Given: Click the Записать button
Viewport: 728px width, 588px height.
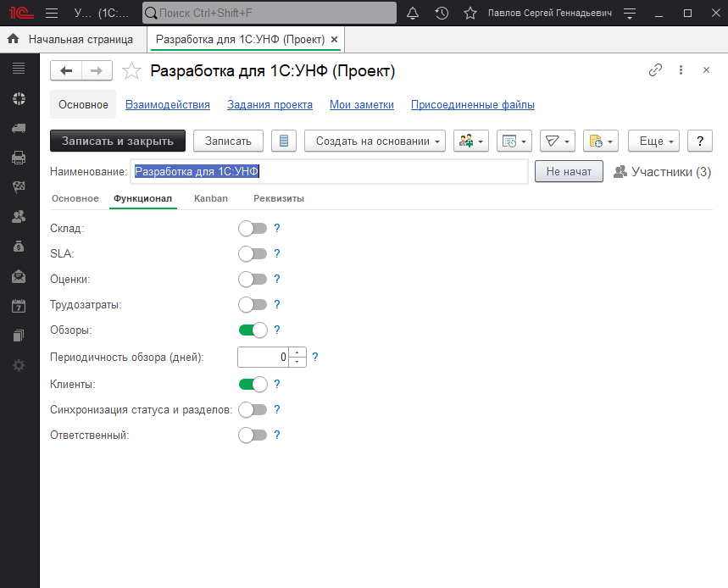Looking at the screenshot, I should point(228,141).
